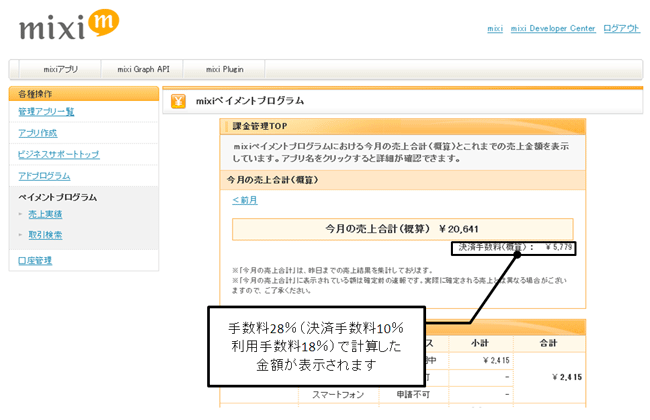The width and height of the screenshot is (650, 420).
Task: Click the mixi logo
Action: (x=69, y=25)
